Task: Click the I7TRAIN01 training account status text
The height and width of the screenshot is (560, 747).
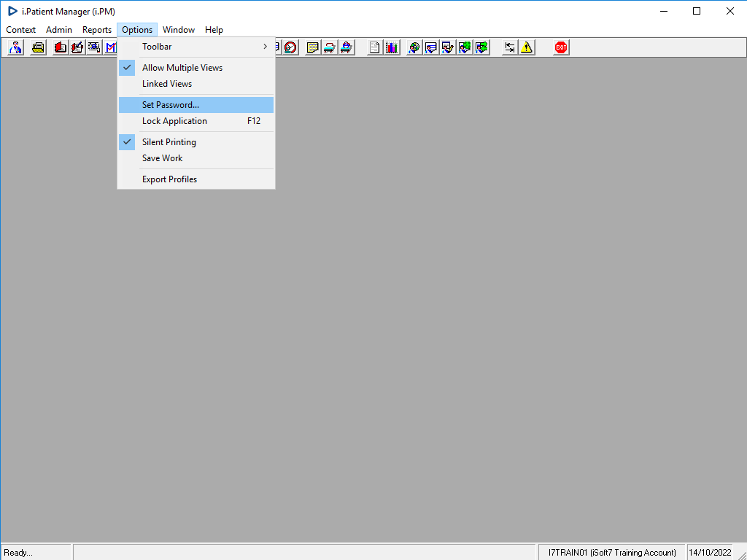Action: tap(612, 553)
